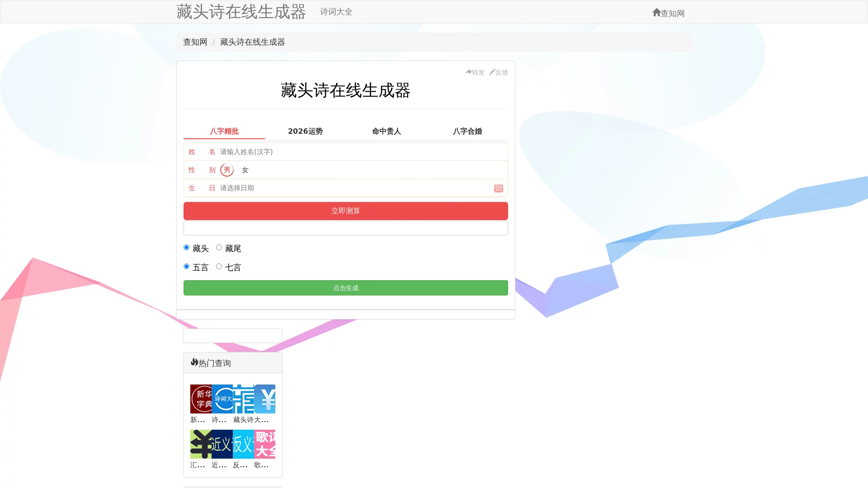Click the calendar icon on the birthday field
This screenshot has width=868, height=488.
498,188
